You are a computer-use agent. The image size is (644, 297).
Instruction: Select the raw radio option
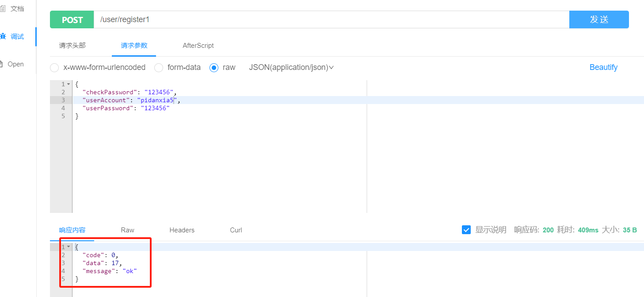(x=214, y=68)
